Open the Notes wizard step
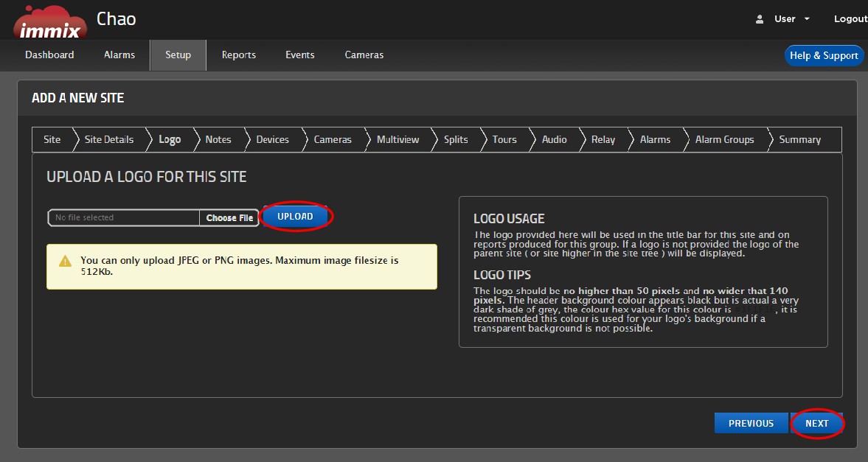Screen dimensions: 868x462 (218, 139)
